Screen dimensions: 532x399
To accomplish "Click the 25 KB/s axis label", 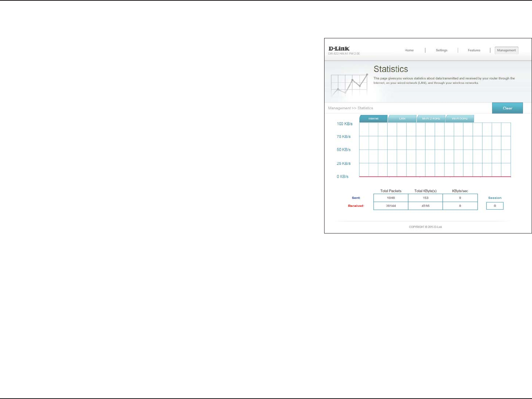I will point(344,164).
